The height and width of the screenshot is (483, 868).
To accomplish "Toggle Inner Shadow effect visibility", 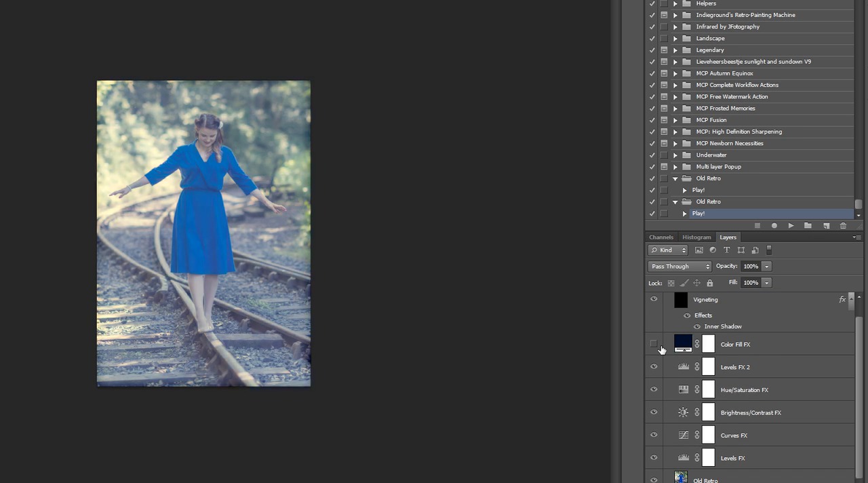I will (696, 326).
